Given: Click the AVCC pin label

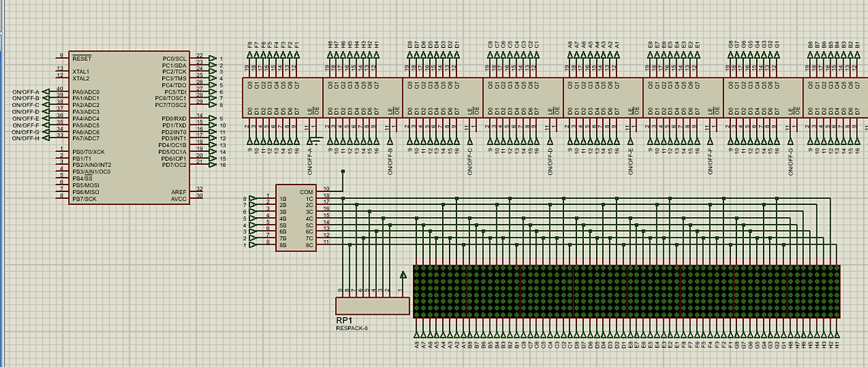Looking at the screenshot, I should point(178,199).
